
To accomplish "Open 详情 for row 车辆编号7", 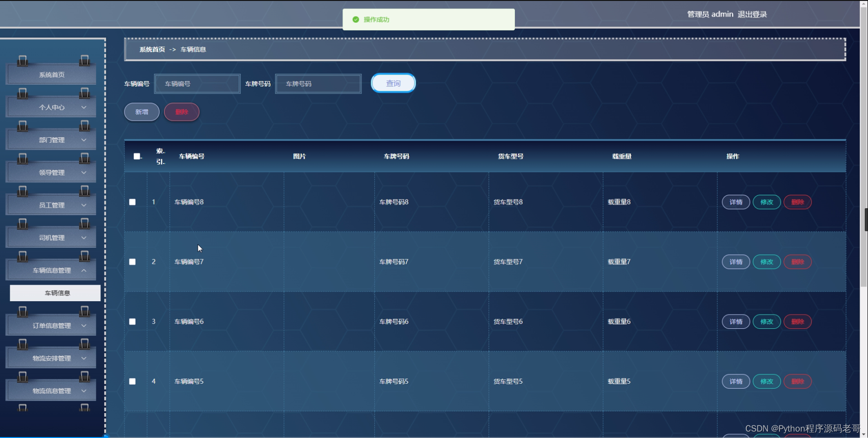I will (x=736, y=262).
